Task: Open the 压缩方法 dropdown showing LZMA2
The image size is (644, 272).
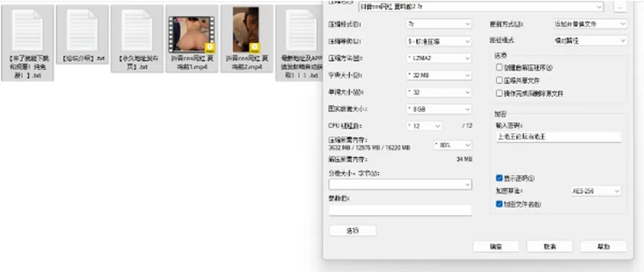Action: [x=439, y=58]
